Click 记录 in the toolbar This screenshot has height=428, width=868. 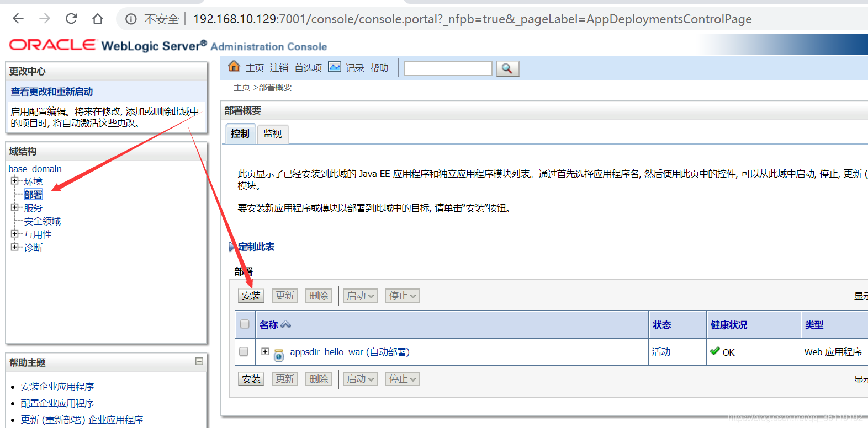coord(354,68)
